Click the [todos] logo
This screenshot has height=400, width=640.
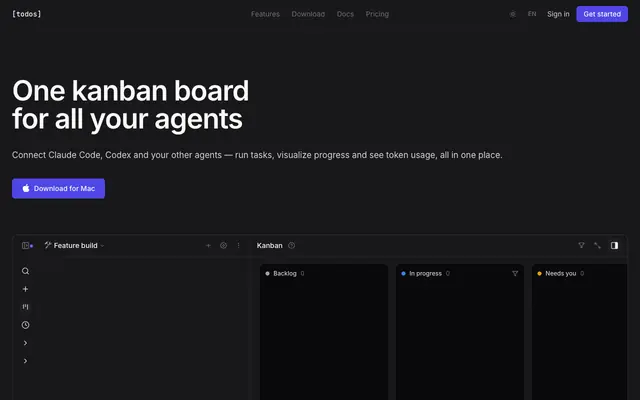click(27, 14)
